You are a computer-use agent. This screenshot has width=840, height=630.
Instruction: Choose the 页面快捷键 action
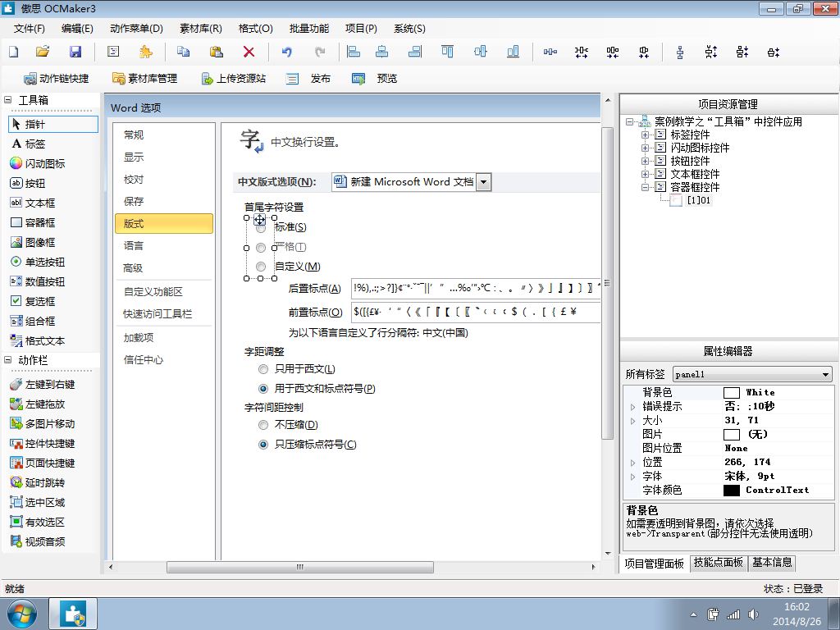pyautogui.click(x=43, y=463)
